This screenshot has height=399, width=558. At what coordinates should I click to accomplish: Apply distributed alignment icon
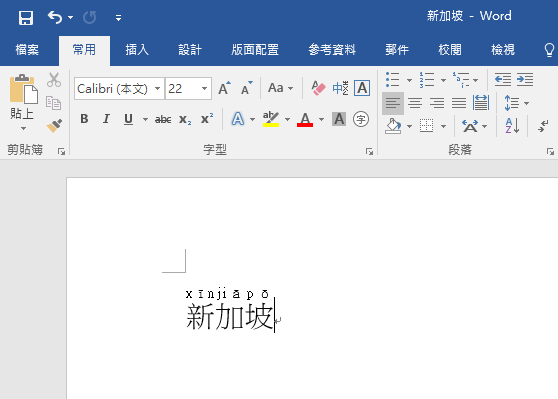point(481,103)
